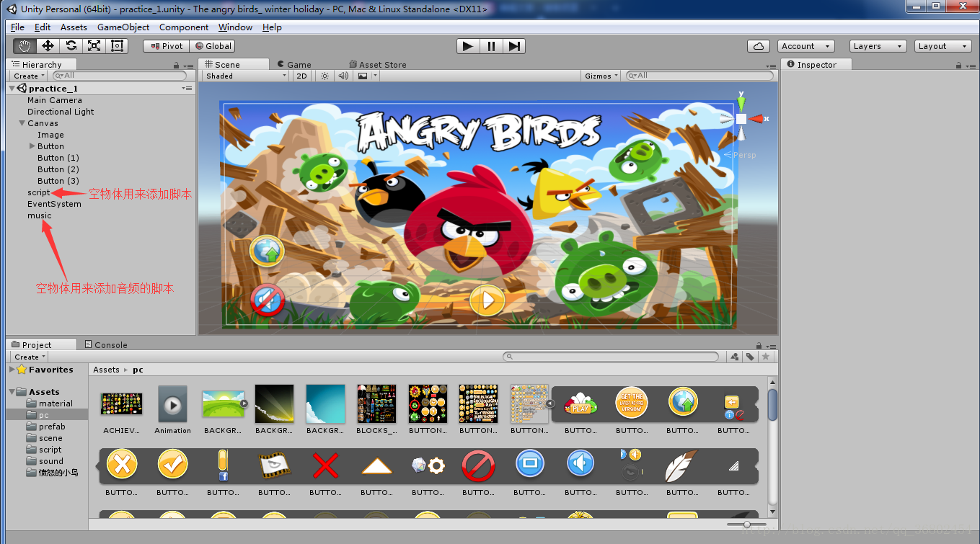Open Hierarchy Create dropdown

coord(29,76)
